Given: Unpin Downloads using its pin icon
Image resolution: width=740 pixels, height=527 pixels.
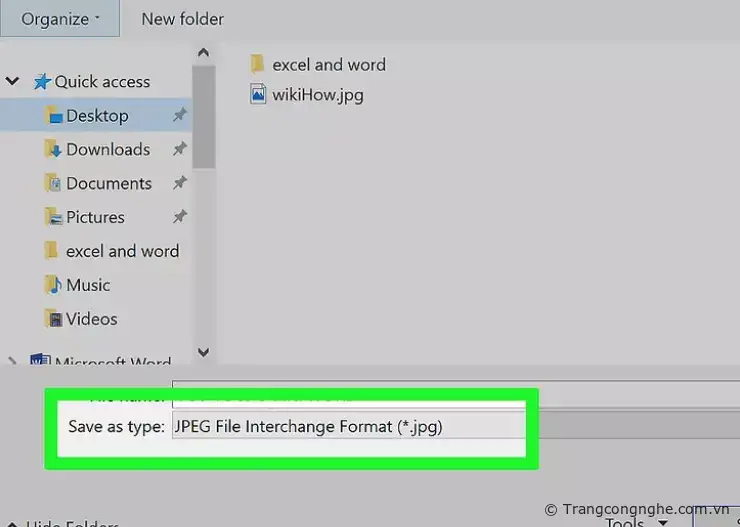Looking at the screenshot, I should pyautogui.click(x=180, y=150).
